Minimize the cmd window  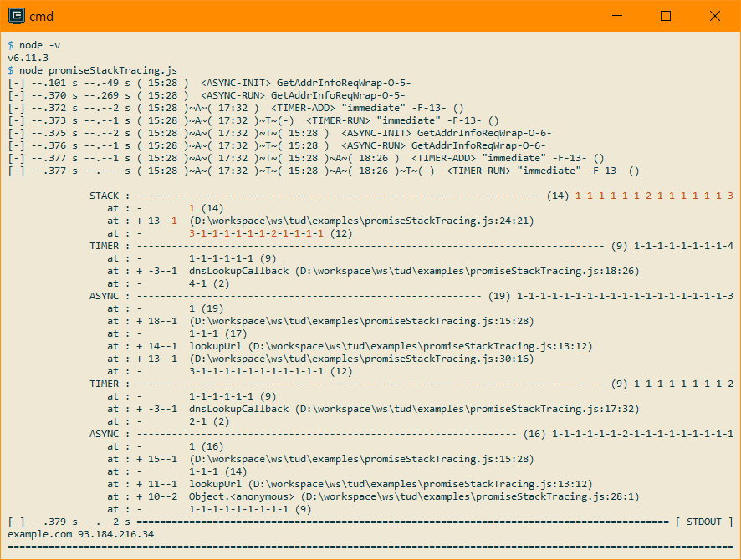click(616, 16)
